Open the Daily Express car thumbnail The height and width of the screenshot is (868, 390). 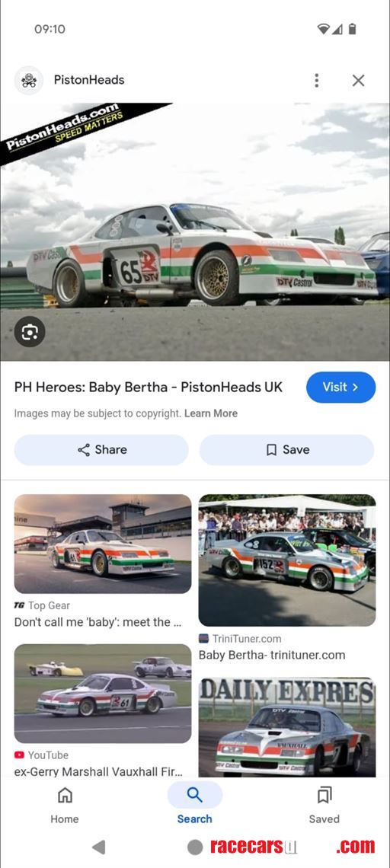pos(287,727)
